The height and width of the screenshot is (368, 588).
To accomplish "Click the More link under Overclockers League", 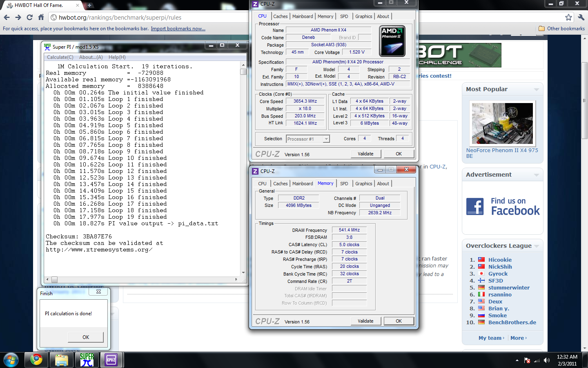I will tap(517, 338).
